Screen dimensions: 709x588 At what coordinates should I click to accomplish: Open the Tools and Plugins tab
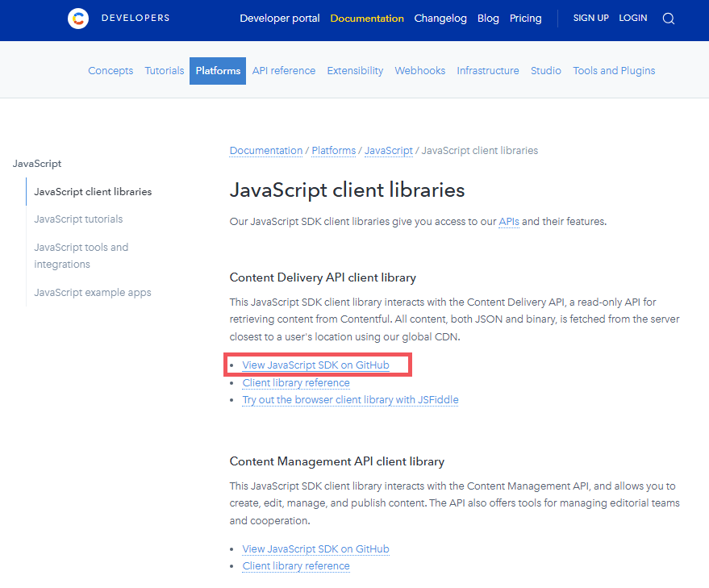coord(614,70)
